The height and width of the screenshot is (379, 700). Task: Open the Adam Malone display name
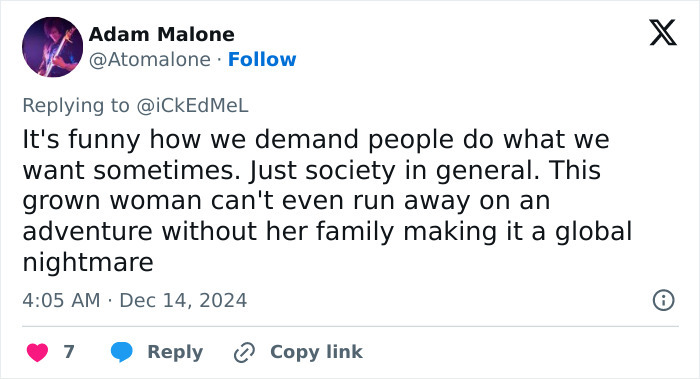(162, 34)
